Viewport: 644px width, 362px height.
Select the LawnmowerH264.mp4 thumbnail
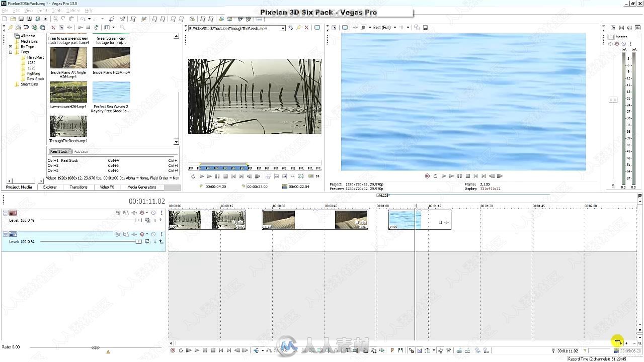(x=68, y=92)
